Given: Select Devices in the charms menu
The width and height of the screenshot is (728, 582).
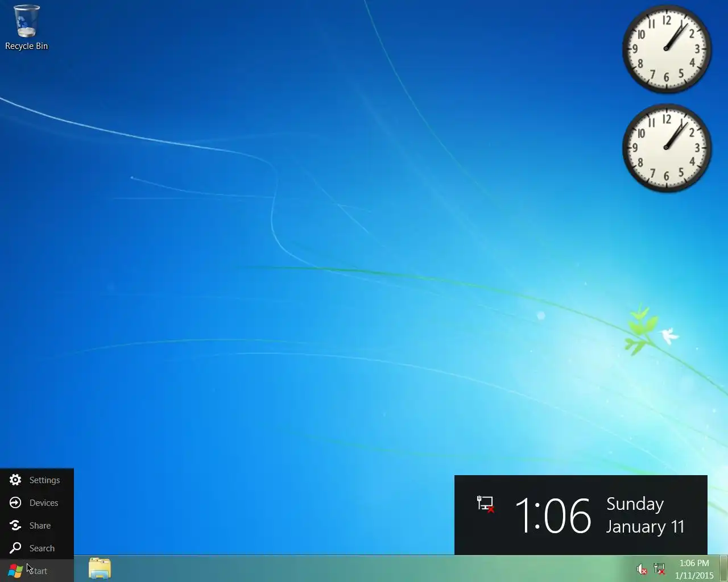Looking at the screenshot, I should tap(37, 503).
